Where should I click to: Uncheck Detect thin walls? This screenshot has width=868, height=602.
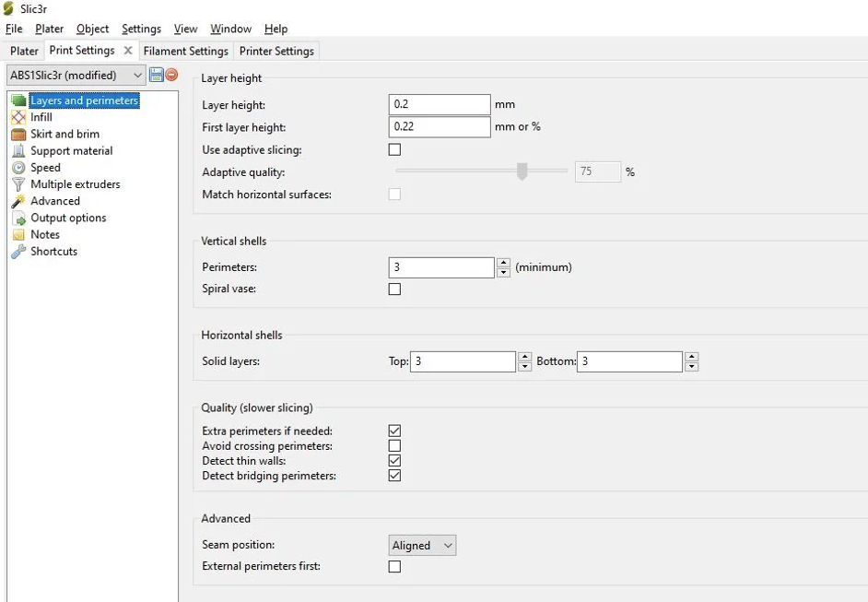tap(394, 461)
